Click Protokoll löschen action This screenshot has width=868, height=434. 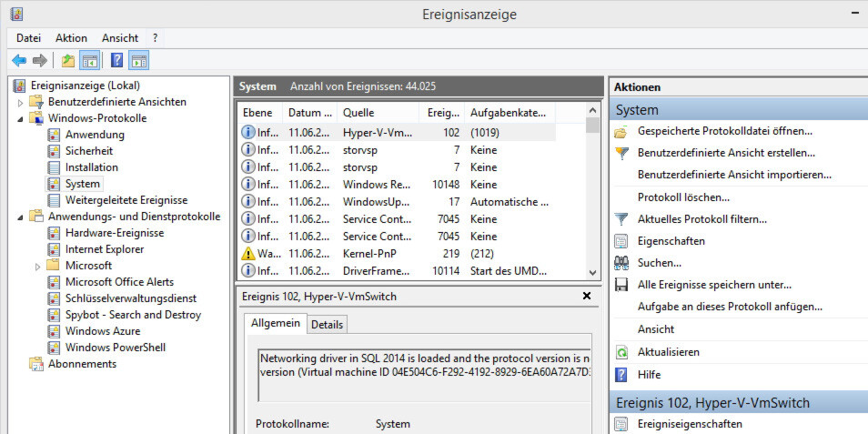click(x=683, y=197)
